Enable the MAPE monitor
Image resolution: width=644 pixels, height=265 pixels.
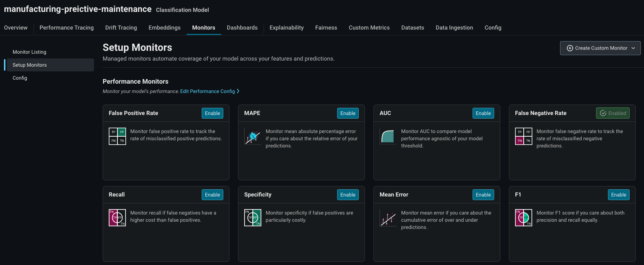tap(348, 113)
